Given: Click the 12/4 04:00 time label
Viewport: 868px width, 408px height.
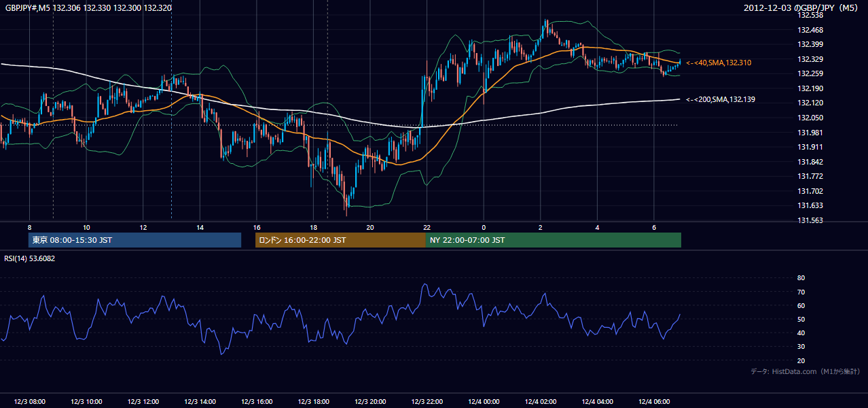Looking at the screenshot, I should 598,401.
